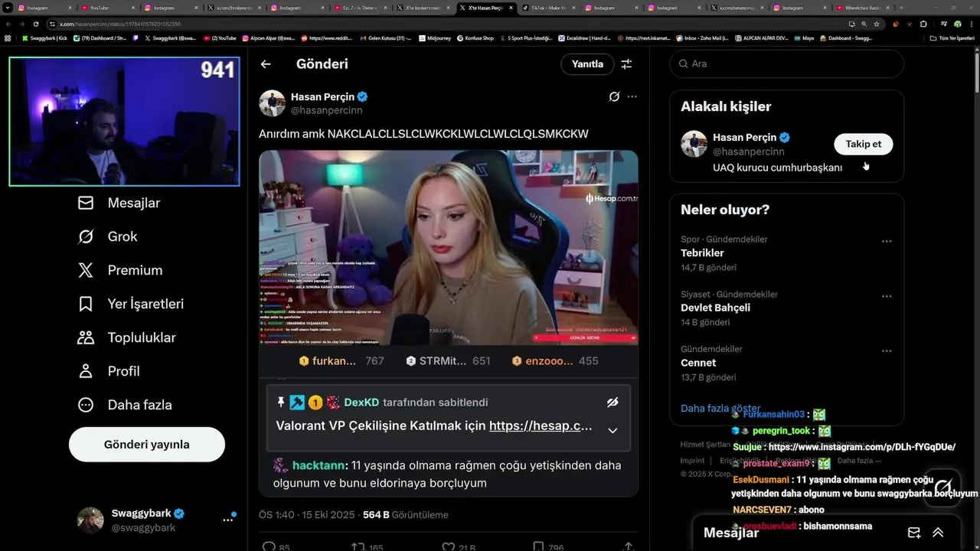980x551 pixels.
Task: Open Premium in the sidebar
Action: [x=120, y=270]
